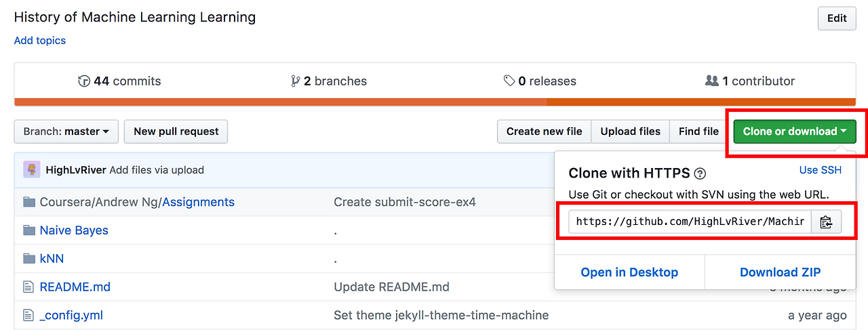
Task: Click the HighLvRiver avatar image
Action: (x=31, y=170)
